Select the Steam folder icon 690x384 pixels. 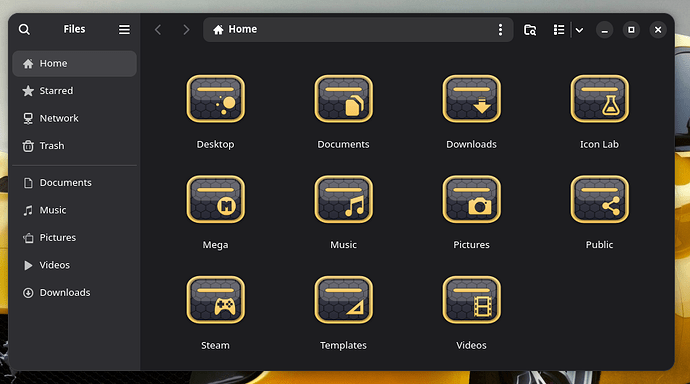pyautogui.click(x=216, y=300)
